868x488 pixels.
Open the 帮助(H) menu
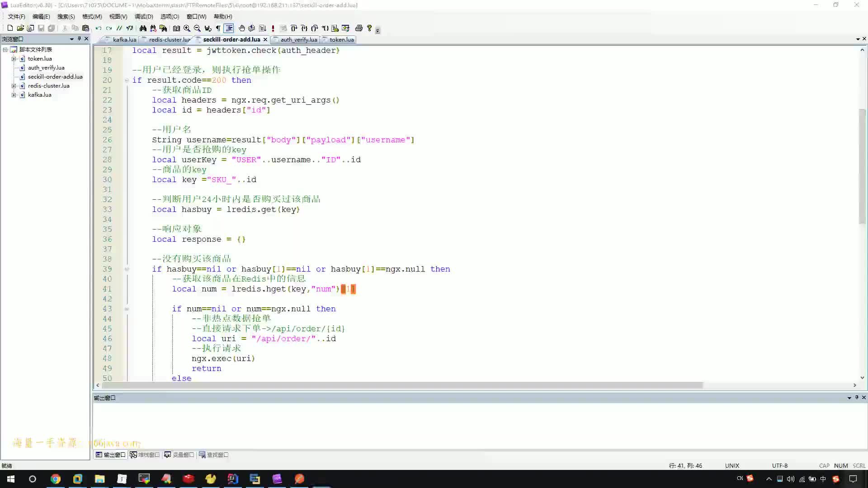223,16
